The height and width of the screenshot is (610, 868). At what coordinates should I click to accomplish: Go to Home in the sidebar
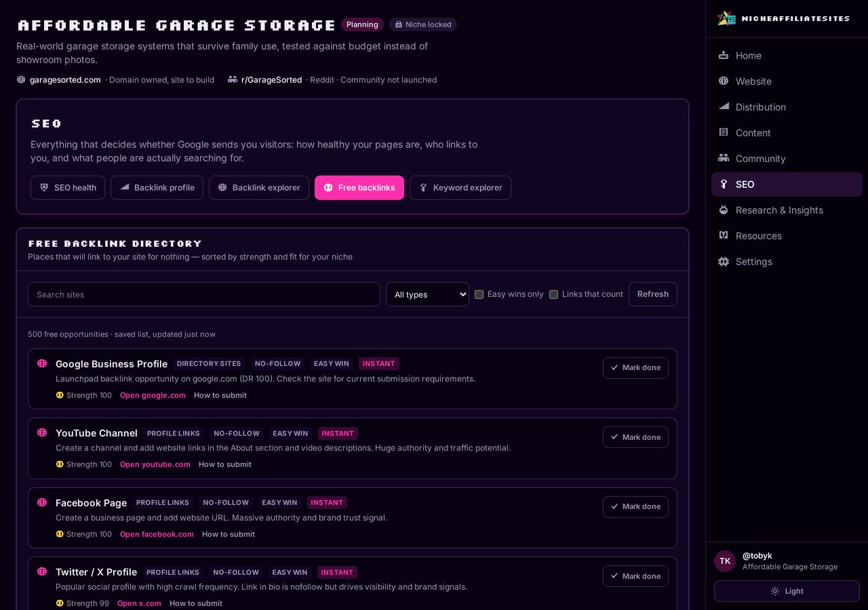click(x=787, y=56)
